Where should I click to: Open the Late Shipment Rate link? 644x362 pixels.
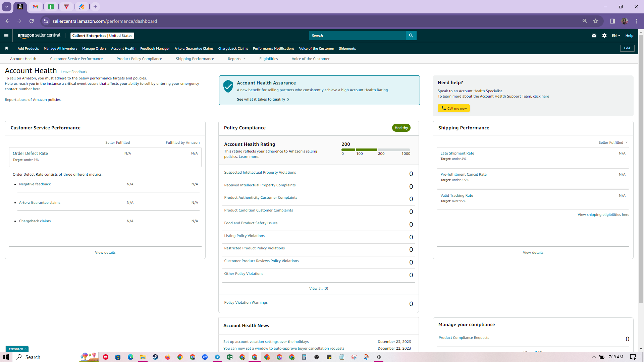coord(457,154)
